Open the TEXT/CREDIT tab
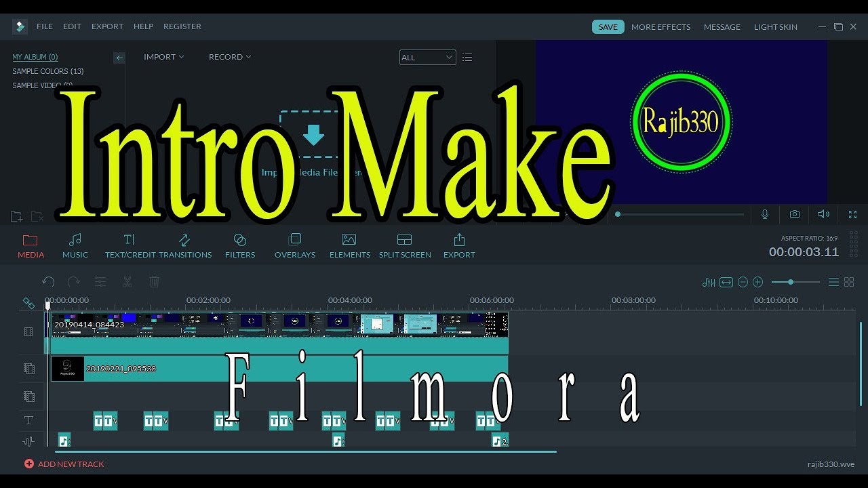 132,246
